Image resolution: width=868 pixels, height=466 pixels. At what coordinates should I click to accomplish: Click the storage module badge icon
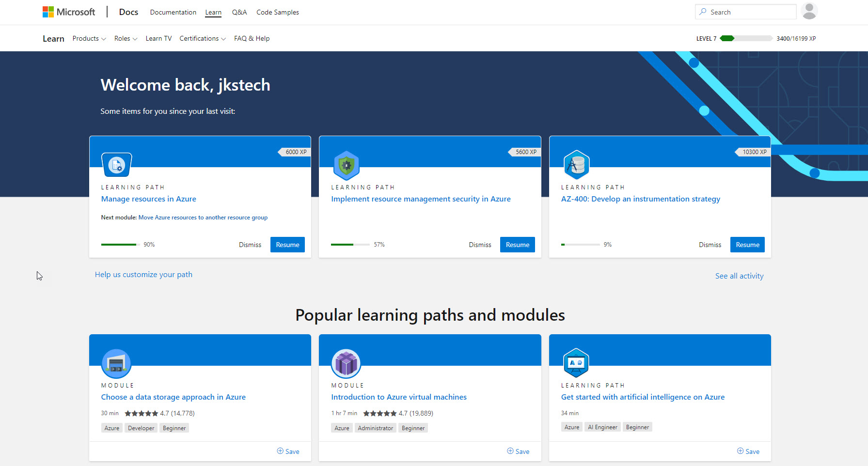116,363
